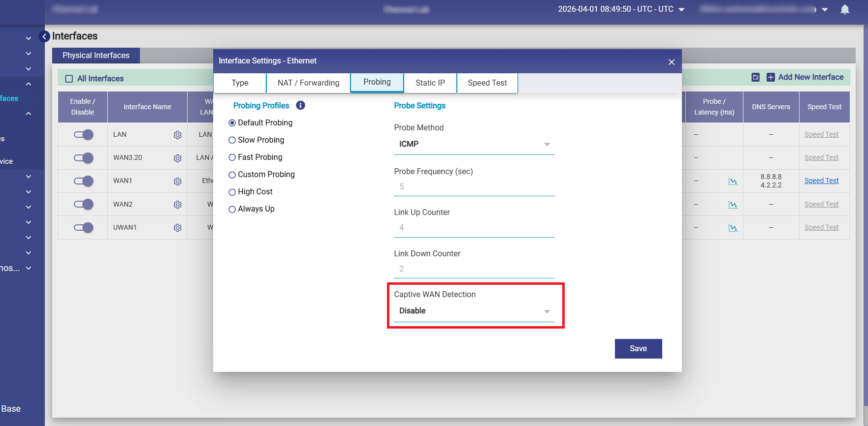Click the Add New Interface plus icon
868x426 pixels.
pyautogui.click(x=771, y=77)
